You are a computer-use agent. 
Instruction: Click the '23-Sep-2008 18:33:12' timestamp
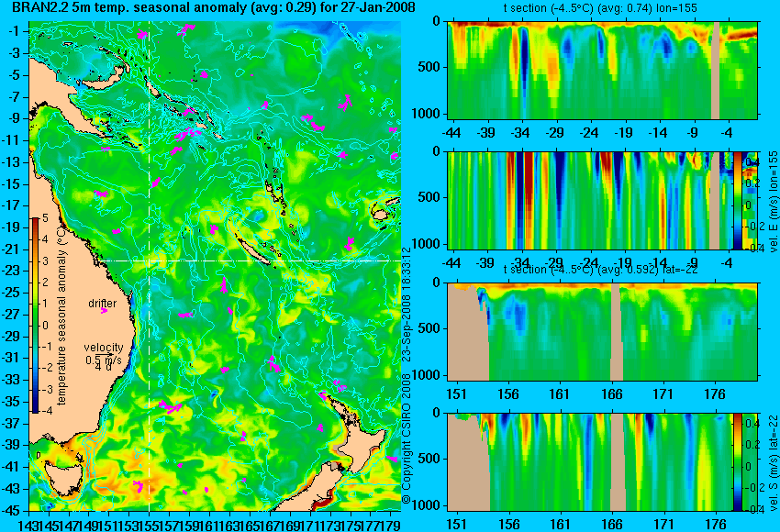[x=407, y=305]
